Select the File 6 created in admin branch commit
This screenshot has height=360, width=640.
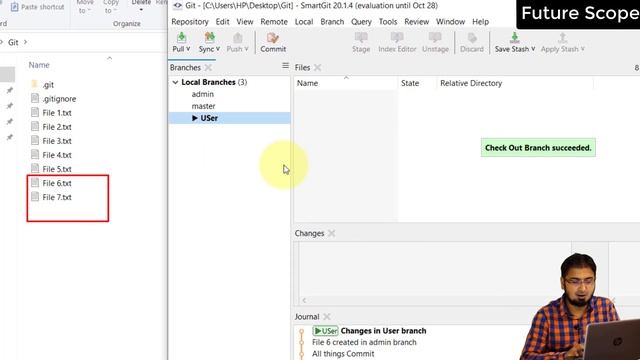pos(364,342)
